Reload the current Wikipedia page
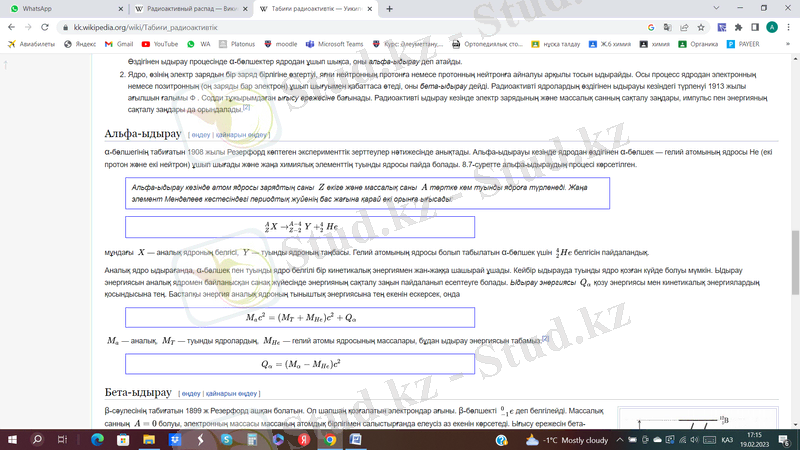 (45, 27)
